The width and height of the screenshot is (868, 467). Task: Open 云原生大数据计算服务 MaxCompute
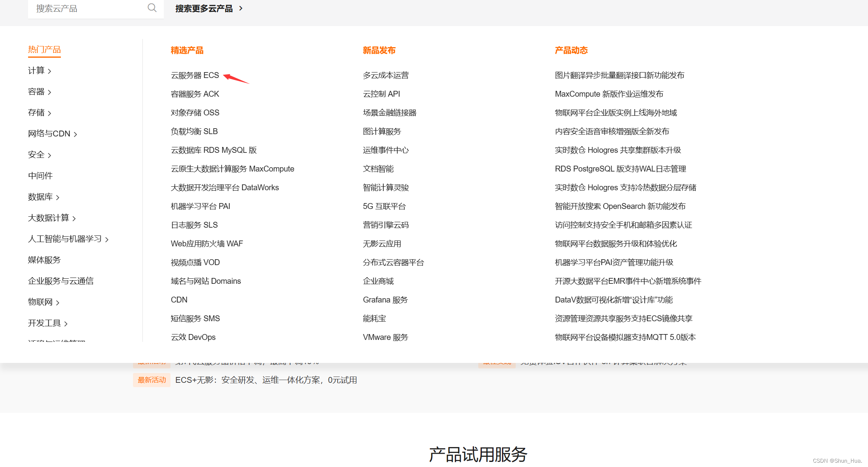(x=233, y=169)
